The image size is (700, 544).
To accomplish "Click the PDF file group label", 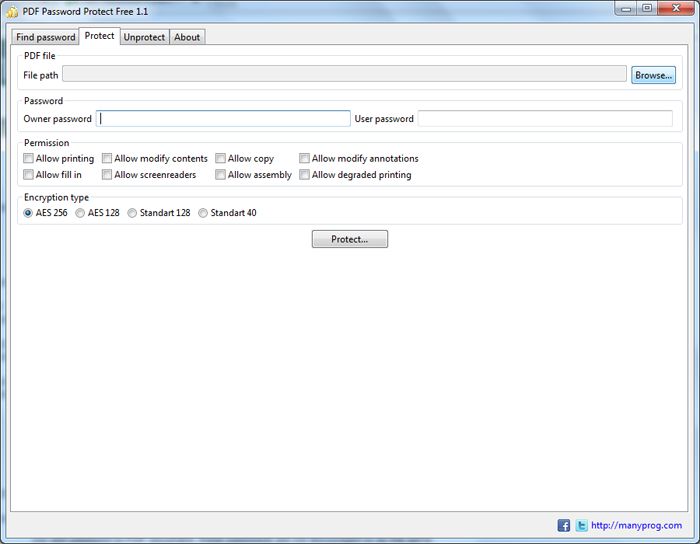I will click(x=40, y=56).
